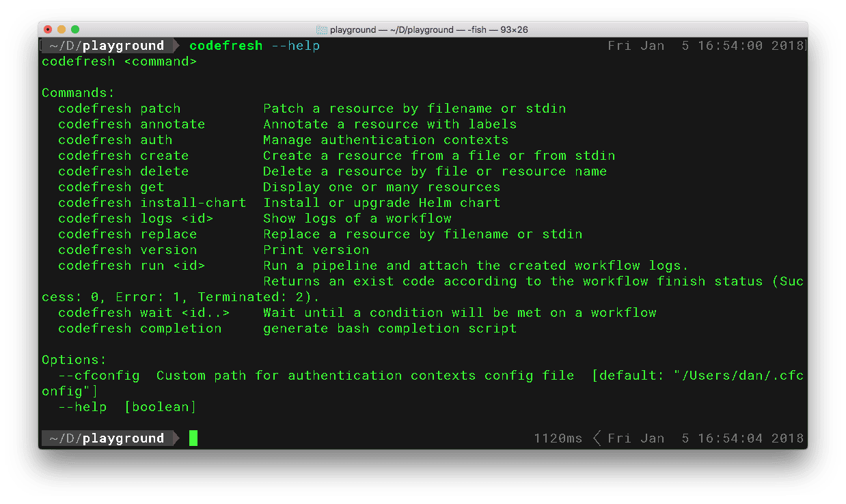
Task: Click "generate bash completion script" description
Action: coord(390,328)
